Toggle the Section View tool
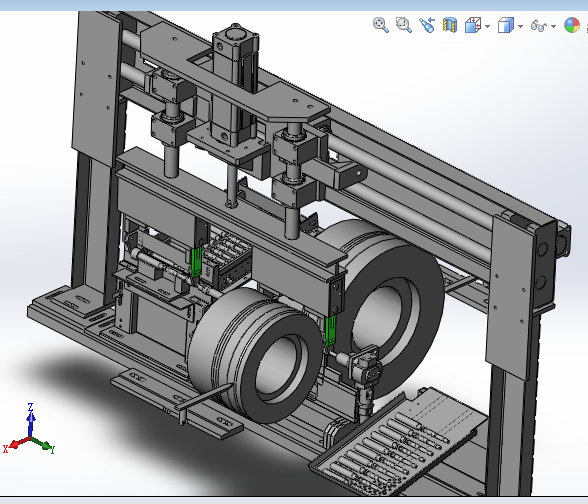Viewport: 588px width, 504px height. click(x=450, y=25)
